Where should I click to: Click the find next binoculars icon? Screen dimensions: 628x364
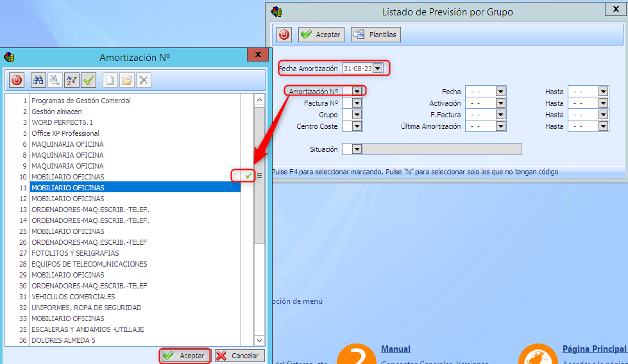55,80
